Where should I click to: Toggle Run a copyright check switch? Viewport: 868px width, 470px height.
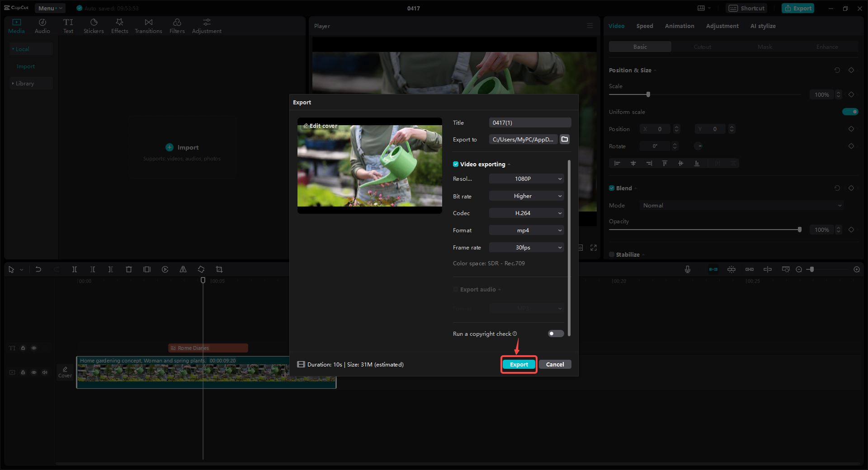[555, 334]
